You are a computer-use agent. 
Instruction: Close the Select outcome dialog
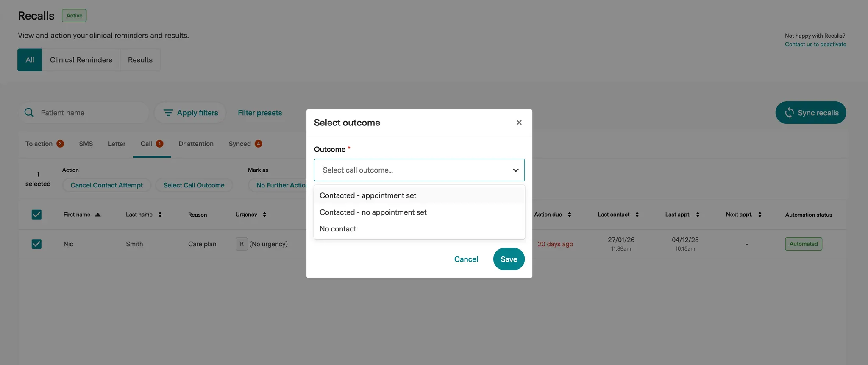(519, 123)
